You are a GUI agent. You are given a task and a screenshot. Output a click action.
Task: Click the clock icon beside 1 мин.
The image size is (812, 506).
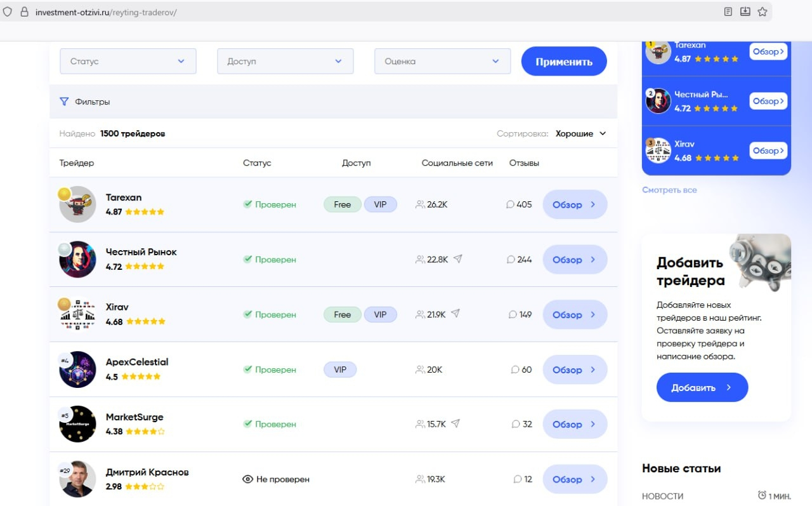tap(762, 495)
